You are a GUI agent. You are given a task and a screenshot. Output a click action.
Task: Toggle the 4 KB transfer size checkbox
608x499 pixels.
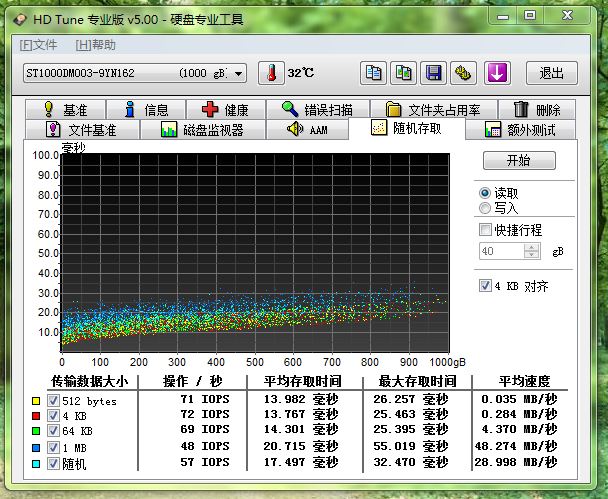[53, 416]
